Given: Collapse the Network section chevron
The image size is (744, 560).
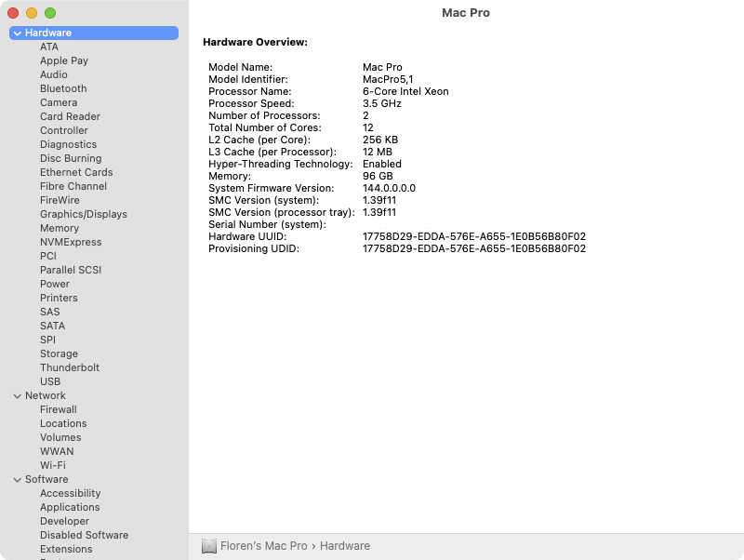Looking at the screenshot, I should [x=18, y=395].
